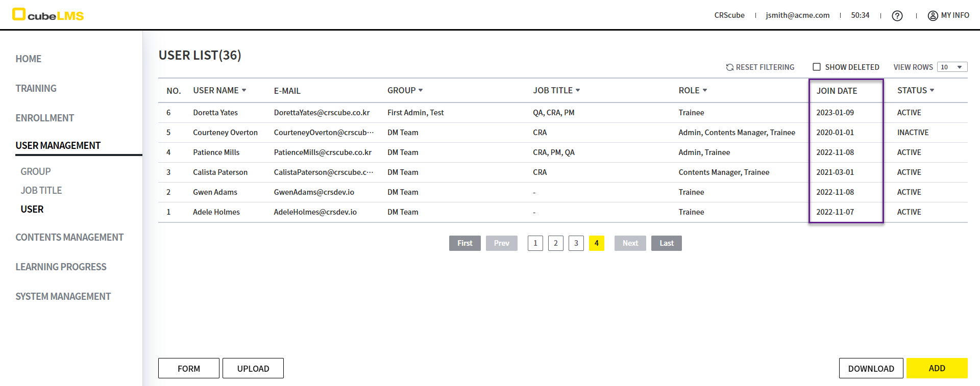Click the Add button

(937, 368)
